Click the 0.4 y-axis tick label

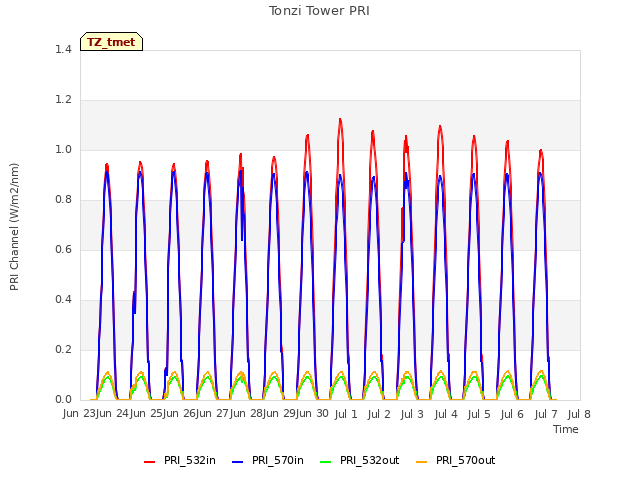(63, 300)
